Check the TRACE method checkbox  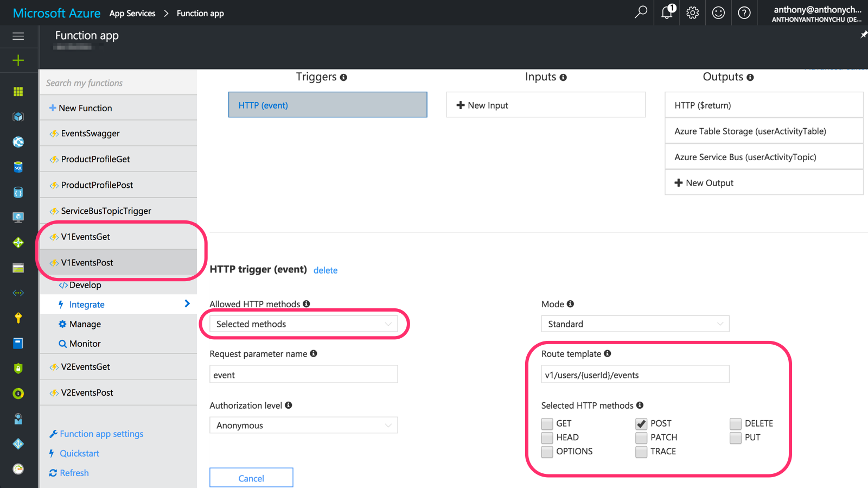(641, 452)
